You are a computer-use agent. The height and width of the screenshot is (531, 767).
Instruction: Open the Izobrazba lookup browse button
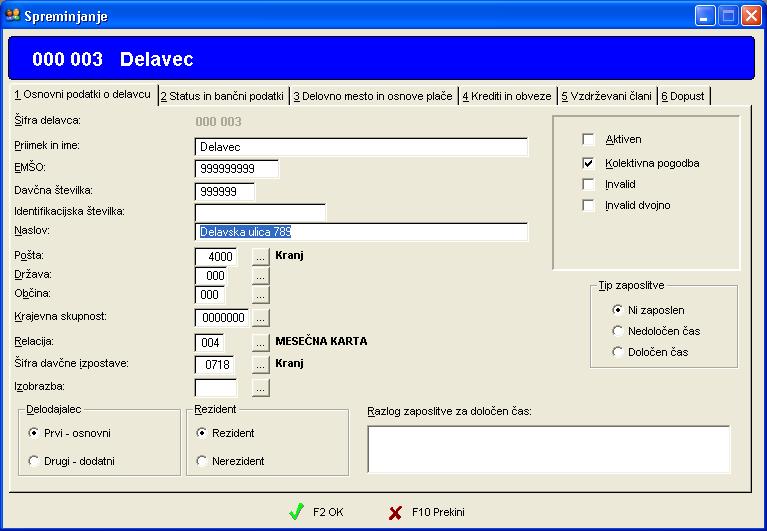[x=261, y=387]
